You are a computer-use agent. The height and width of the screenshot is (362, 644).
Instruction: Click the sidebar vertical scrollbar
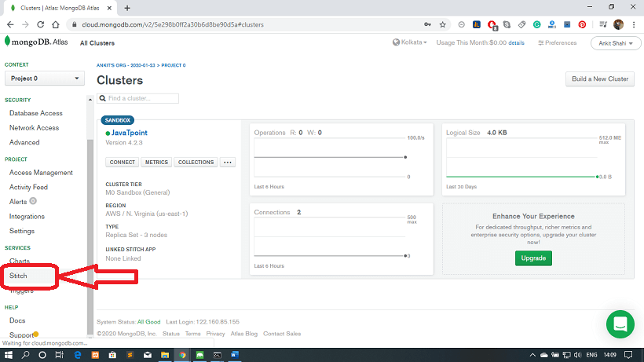point(90,236)
